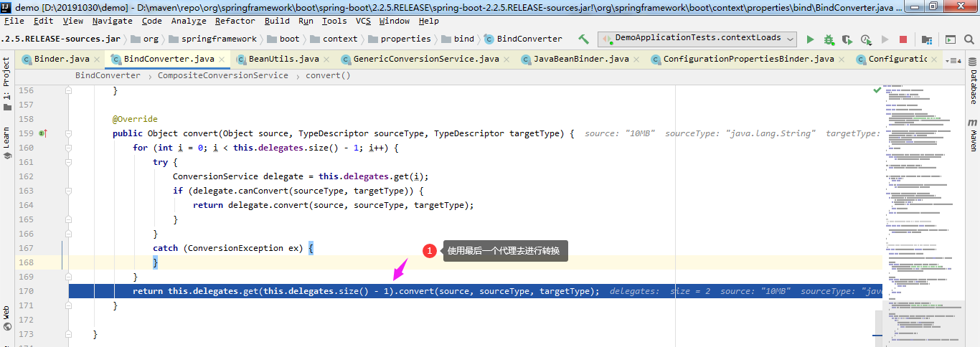Run DemoApplicationTests with the green play icon
The height and width of the screenshot is (347, 980).
click(810, 39)
